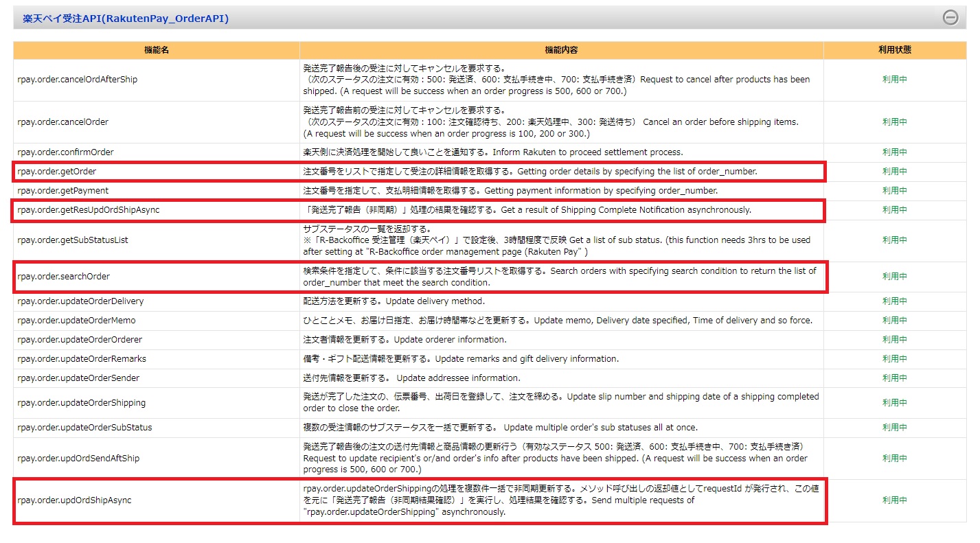Image resolution: width=980 pixels, height=543 pixels.
Task: Select the 機能名 column header
Action: 157,50
